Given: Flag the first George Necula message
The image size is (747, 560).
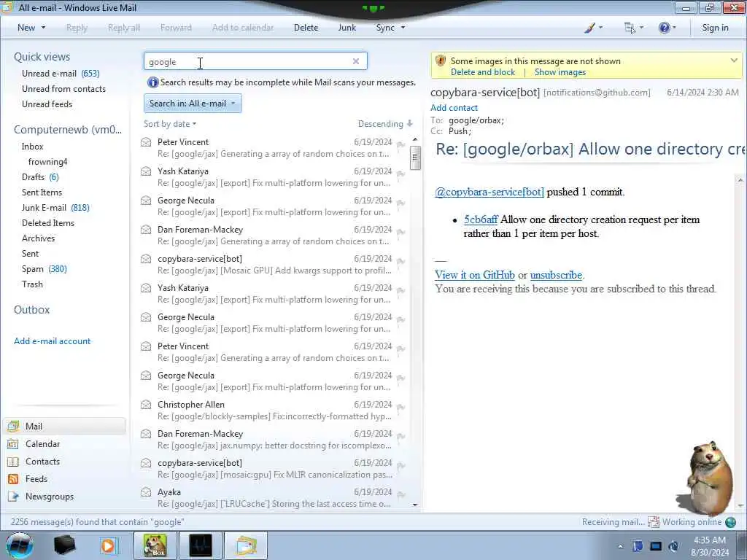Looking at the screenshot, I should [400, 203].
